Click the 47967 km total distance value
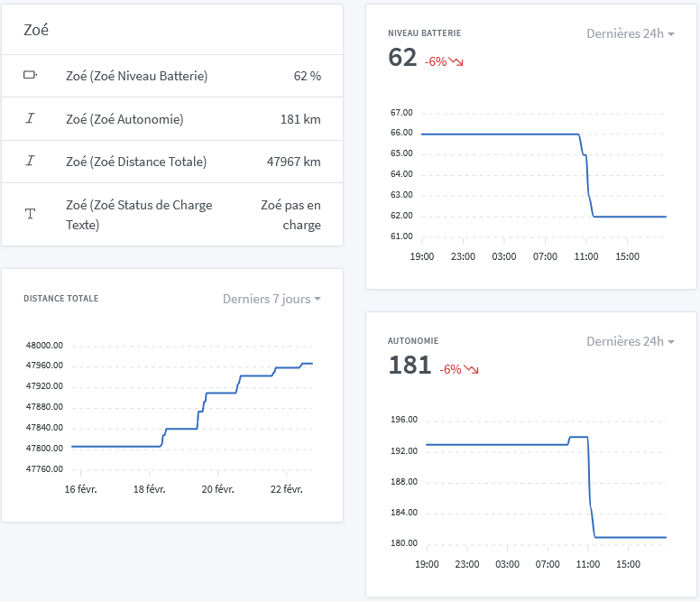 [293, 162]
